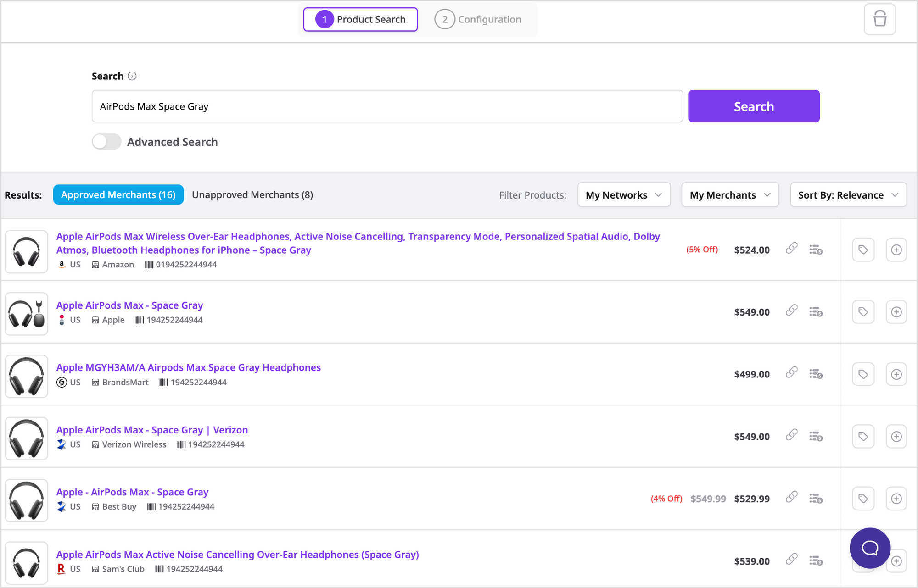Click the Search info icon
The image size is (918, 588).
(x=132, y=76)
